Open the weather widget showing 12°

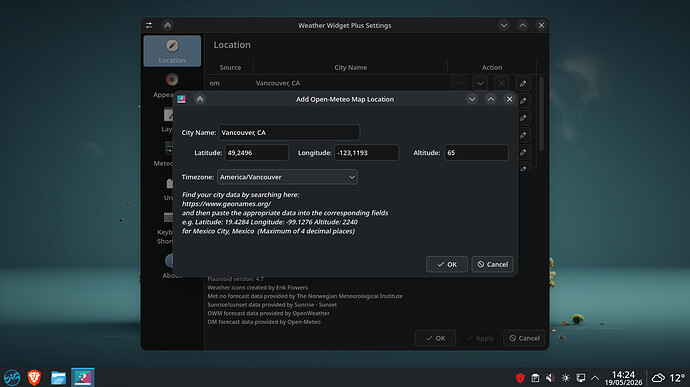click(668, 378)
